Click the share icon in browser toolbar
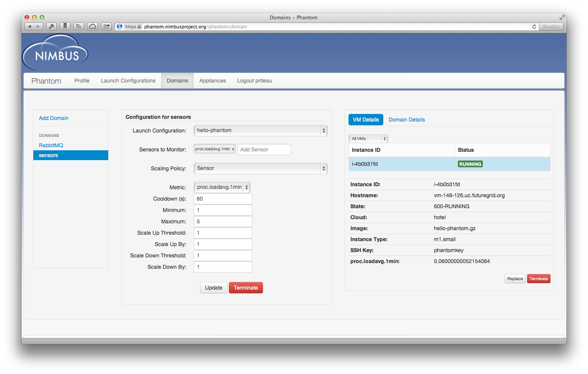The width and height of the screenshot is (588, 374). [106, 26]
